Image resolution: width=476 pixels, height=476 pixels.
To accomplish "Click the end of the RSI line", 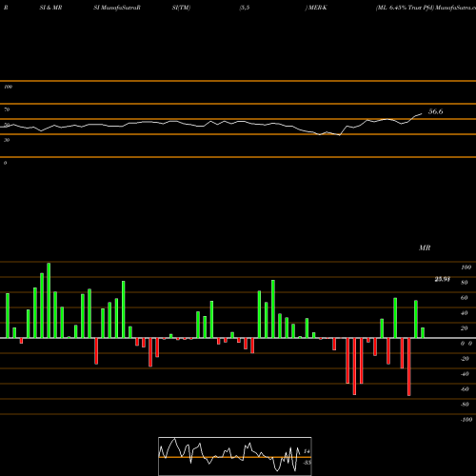I will (x=422, y=113).
